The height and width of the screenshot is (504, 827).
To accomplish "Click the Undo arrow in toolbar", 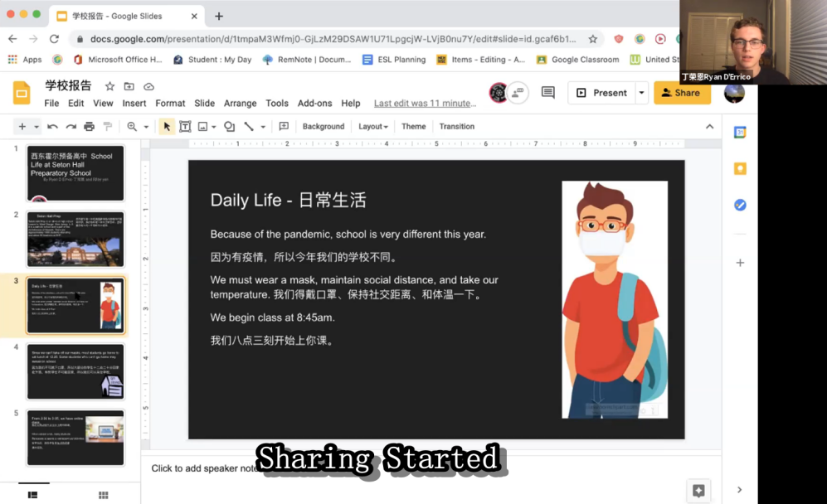I will [52, 127].
